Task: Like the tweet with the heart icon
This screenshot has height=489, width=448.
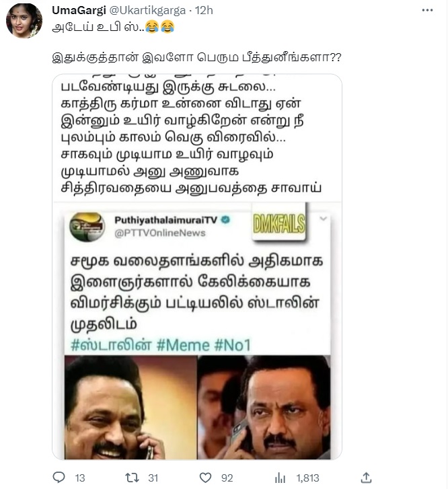Action: (205, 478)
